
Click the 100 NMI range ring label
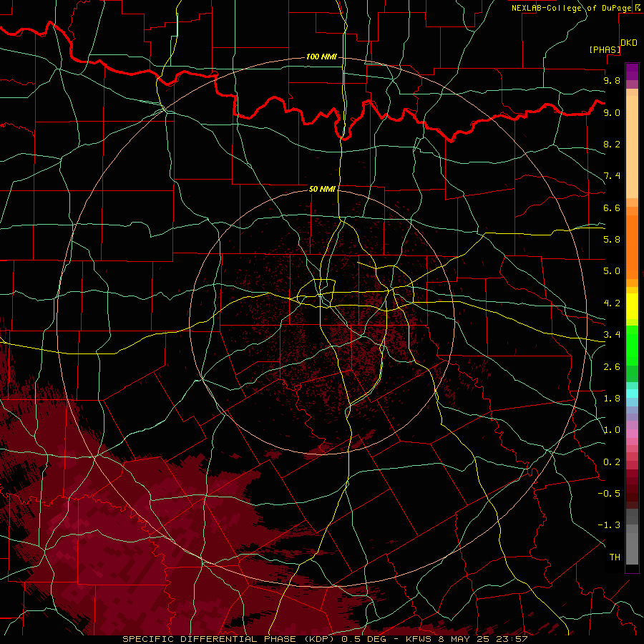coord(321,57)
